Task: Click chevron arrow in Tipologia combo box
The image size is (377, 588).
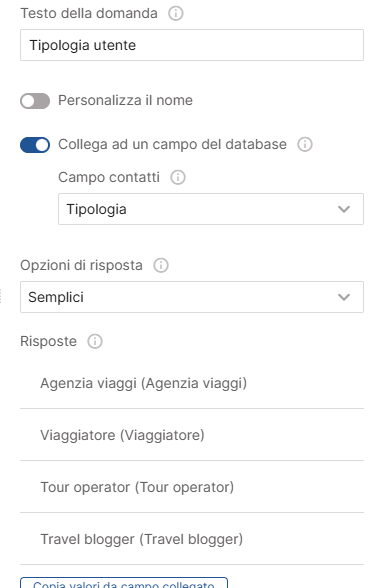Action: click(x=344, y=209)
